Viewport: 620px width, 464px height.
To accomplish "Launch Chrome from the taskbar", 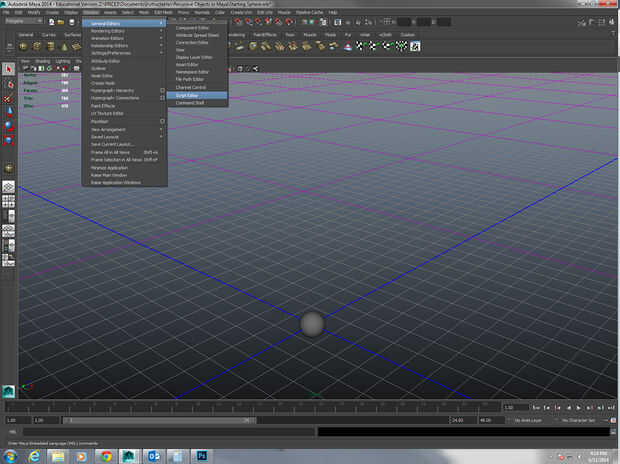I will point(106,455).
